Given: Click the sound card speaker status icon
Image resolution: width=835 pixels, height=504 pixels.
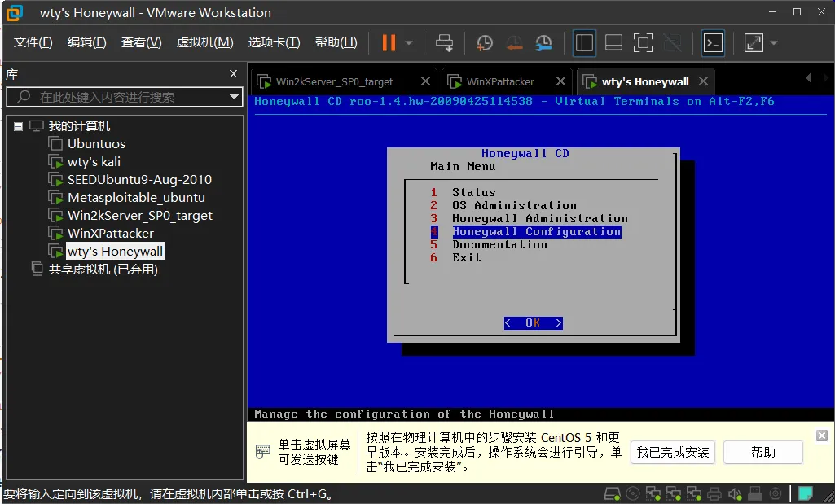Looking at the screenshot, I should (735, 494).
